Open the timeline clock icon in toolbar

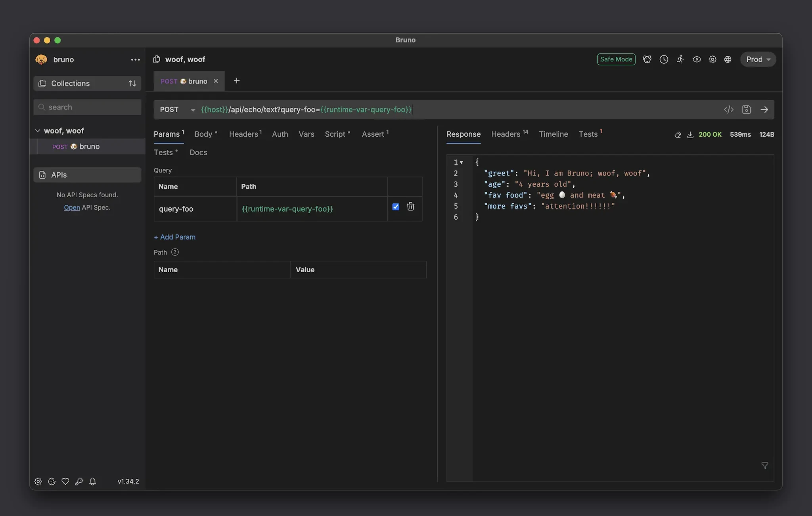pos(664,59)
